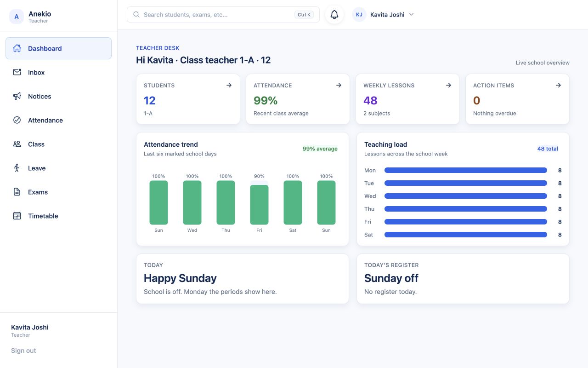Click 'Nothing overdue' text
Image resolution: width=588 pixels, height=368 pixels.
pos(495,113)
